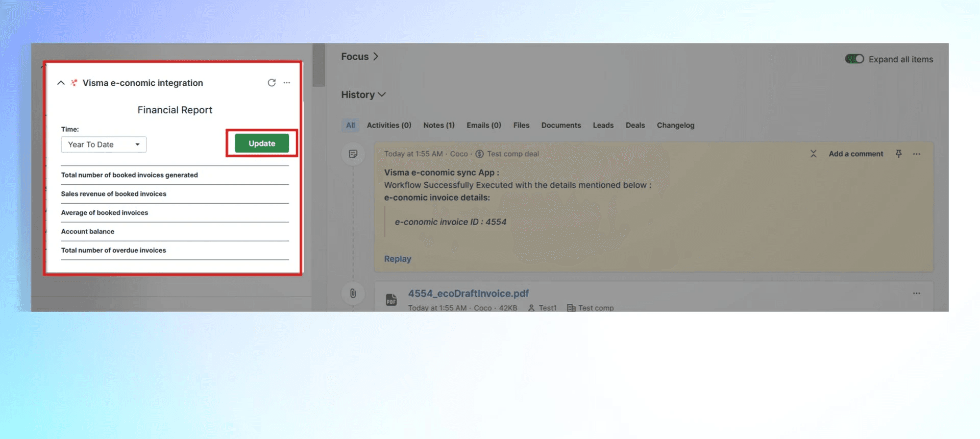Click the Visma e-conomic app logo icon
The width and height of the screenshot is (980, 439).
pyautogui.click(x=74, y=83)
